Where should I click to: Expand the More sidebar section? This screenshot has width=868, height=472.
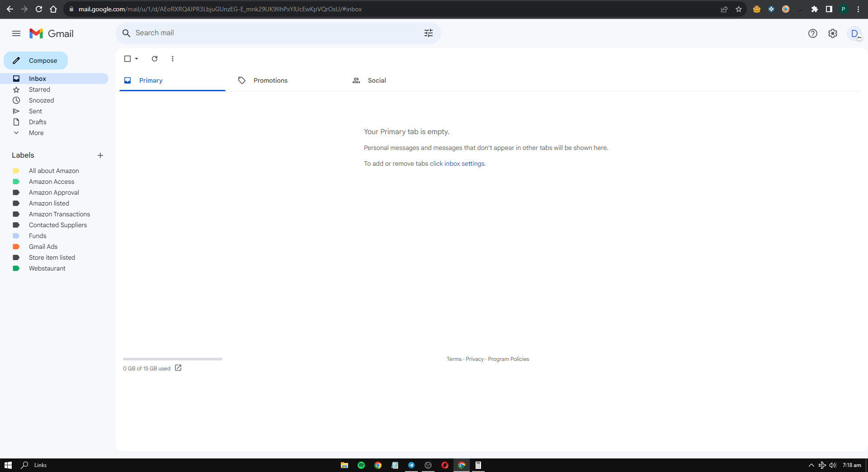coord(36,133)
